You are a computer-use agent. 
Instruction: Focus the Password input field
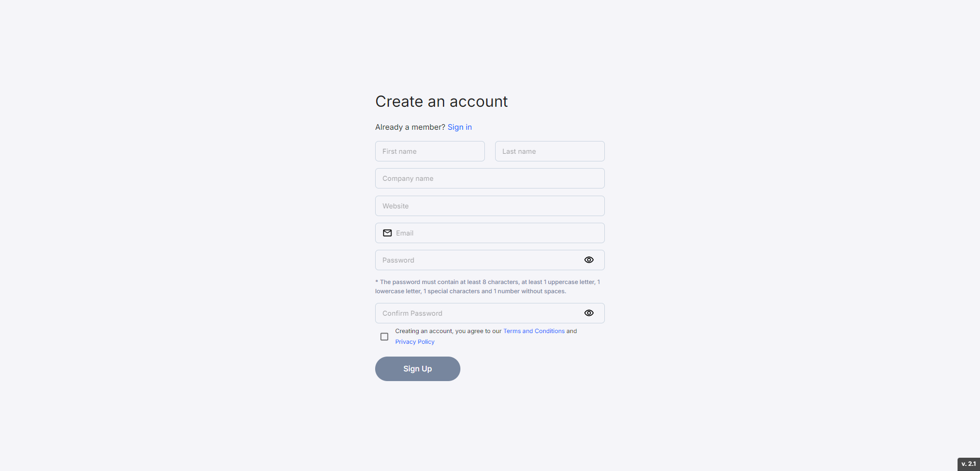pos(477,260)
